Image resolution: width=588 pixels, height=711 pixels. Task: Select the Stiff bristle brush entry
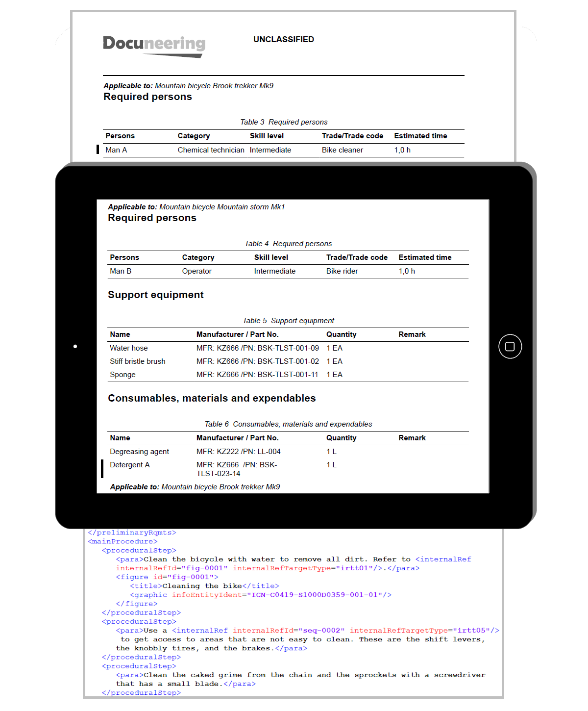[x=137, y=361]
